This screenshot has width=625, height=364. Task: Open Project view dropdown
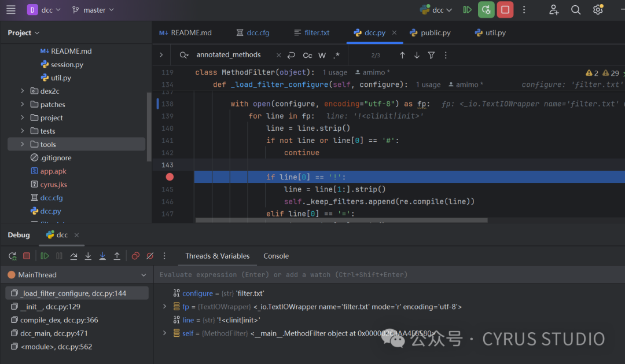point(24,32)
